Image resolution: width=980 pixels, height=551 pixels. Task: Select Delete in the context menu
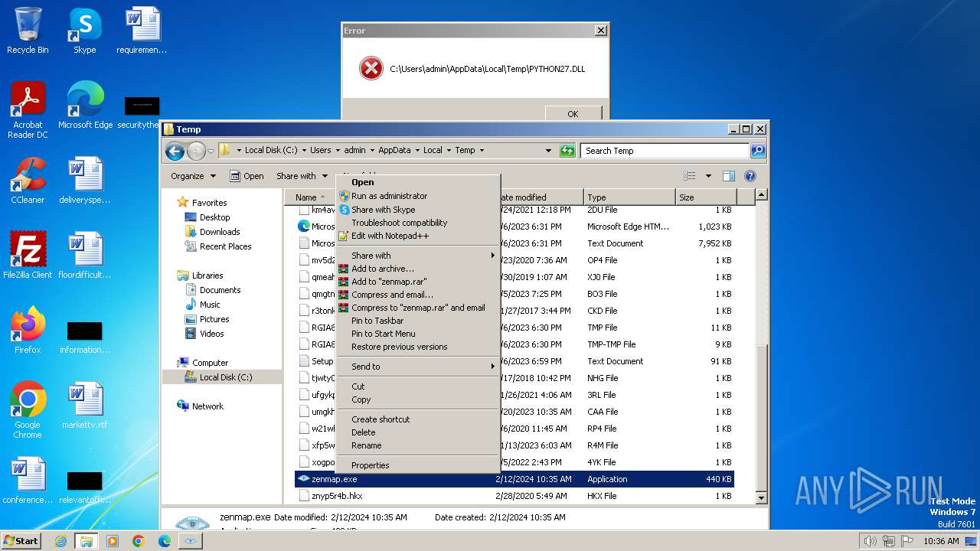[418, 432]
